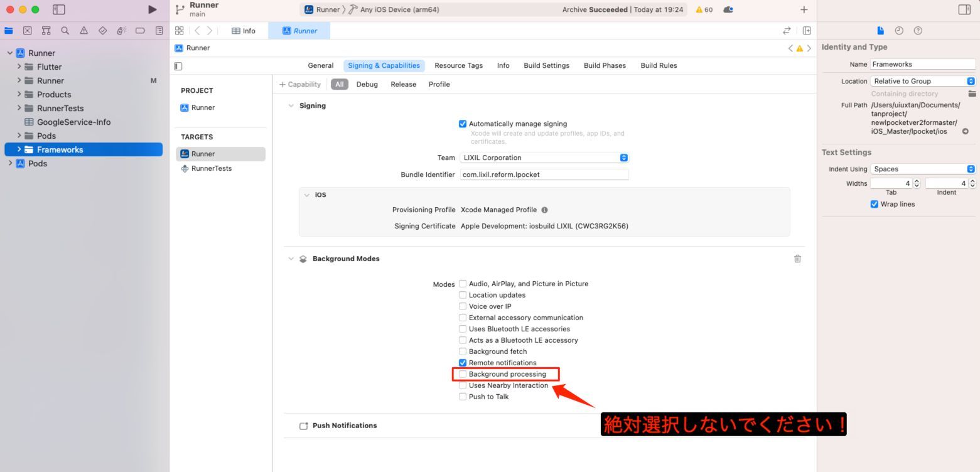This screenshot has height=472, width=980.
Task: Switch to the Build Phases tab
Action: 605,65
